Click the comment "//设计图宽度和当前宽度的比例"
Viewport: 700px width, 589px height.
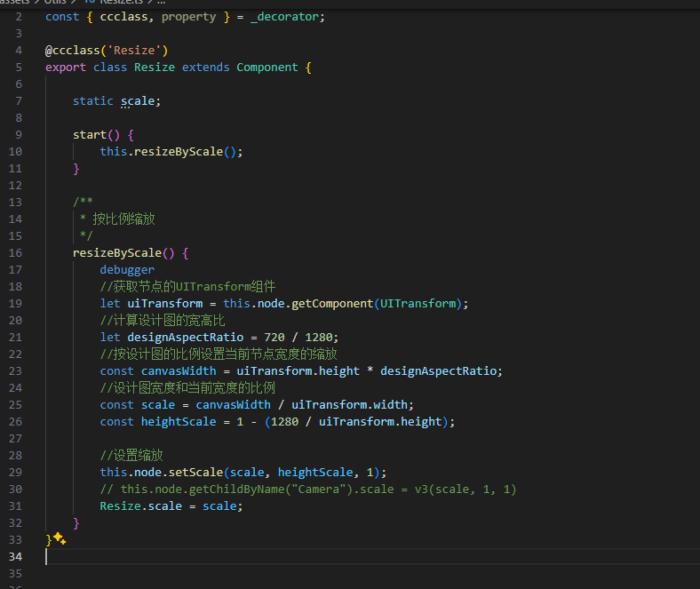187,388
